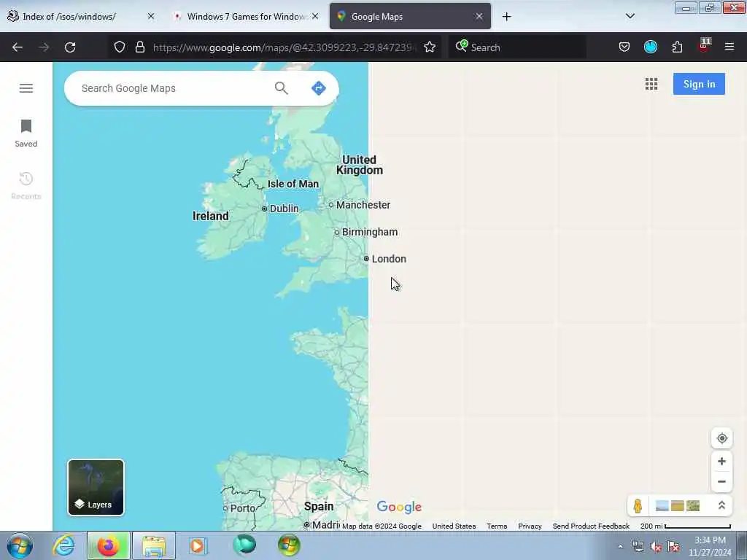Click the United States link
The image size is (747, 560).
pyautogui.click(x=454, y=526)
